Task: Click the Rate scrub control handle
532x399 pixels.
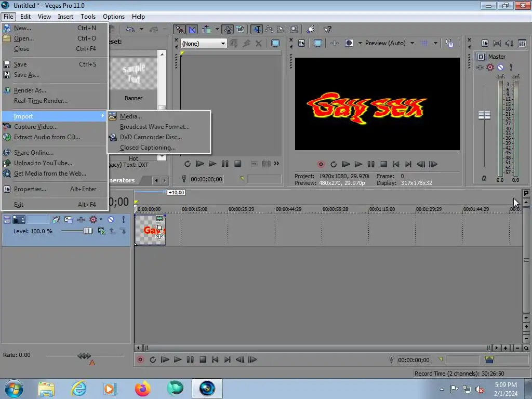Action: 84,356
